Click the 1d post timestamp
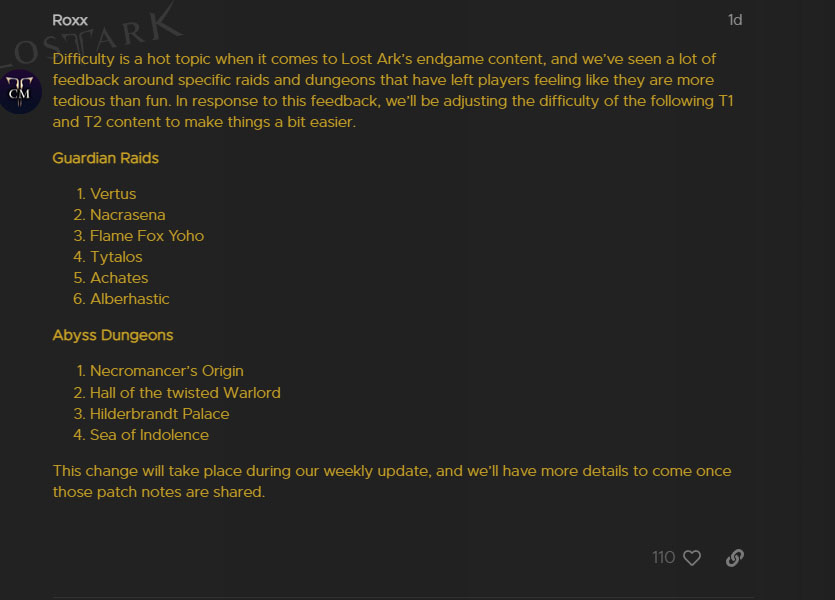The image size is (835, 600). pyautogui.click(x=735, y=20)
